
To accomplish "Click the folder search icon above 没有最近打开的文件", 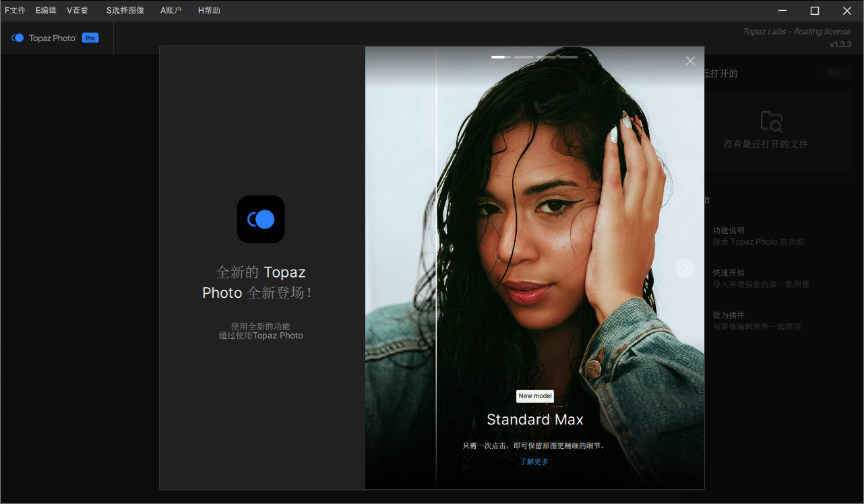I will coord(772,121).
